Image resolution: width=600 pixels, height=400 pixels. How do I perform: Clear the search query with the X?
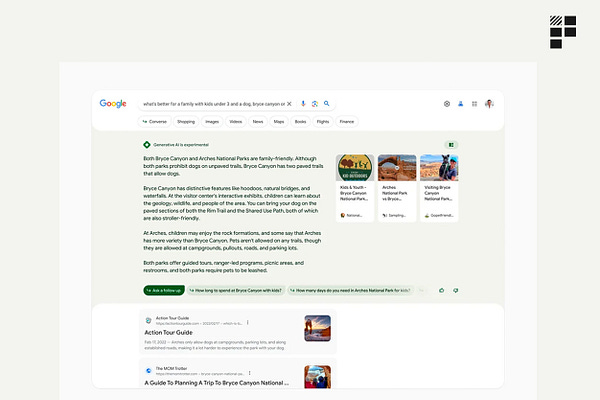289,104
